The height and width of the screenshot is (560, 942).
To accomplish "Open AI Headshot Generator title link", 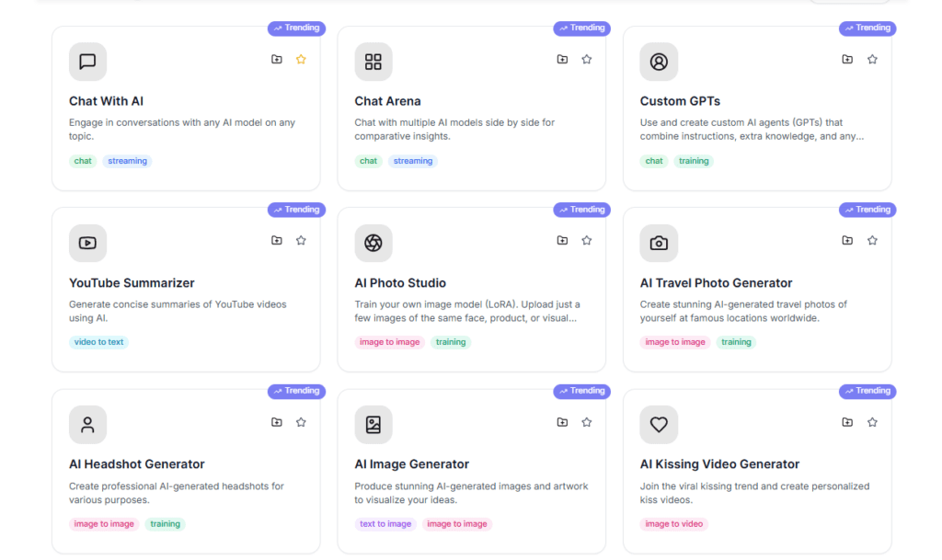I will (x=136, y=464).
